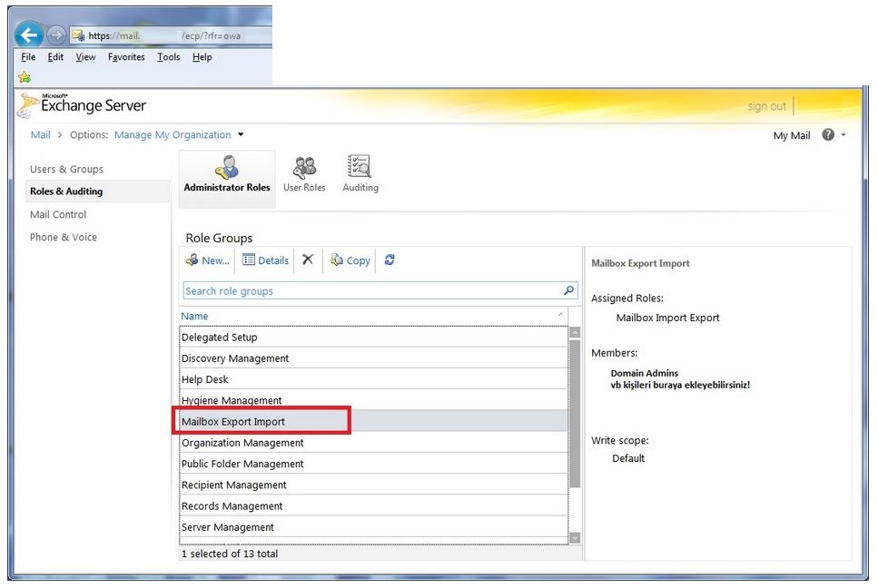Create a new role group with New
The height and width of the screenshot is (588, 878).
pos(208,260)
